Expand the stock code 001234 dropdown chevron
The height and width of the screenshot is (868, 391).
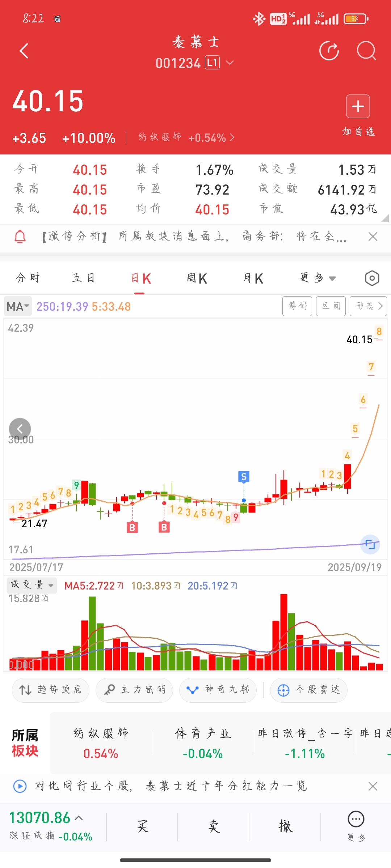[230, 63]
